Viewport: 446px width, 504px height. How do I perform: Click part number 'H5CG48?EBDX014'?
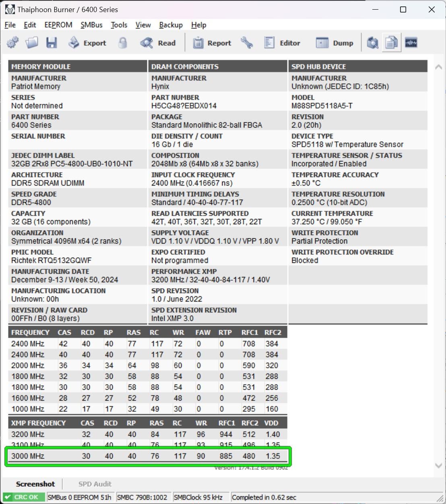pyautogui.click(x=184, y=106)
